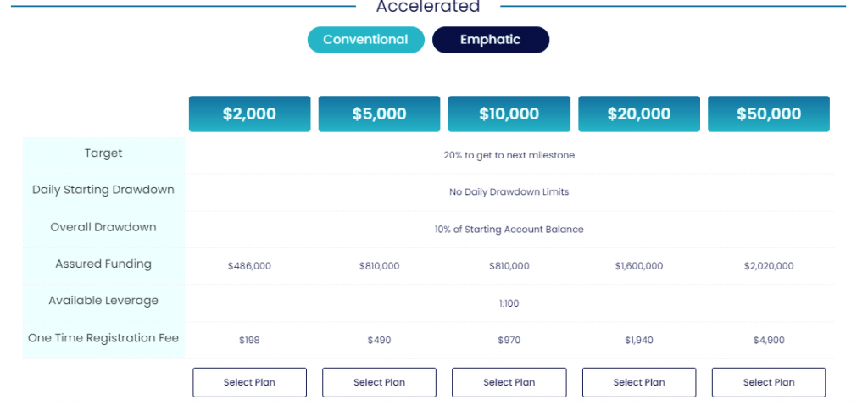This screenshot has height=405, width=868.
Task: Click Select Plan under the $4,900 fee
Action: pyautogui.click(x=769, y=382)
